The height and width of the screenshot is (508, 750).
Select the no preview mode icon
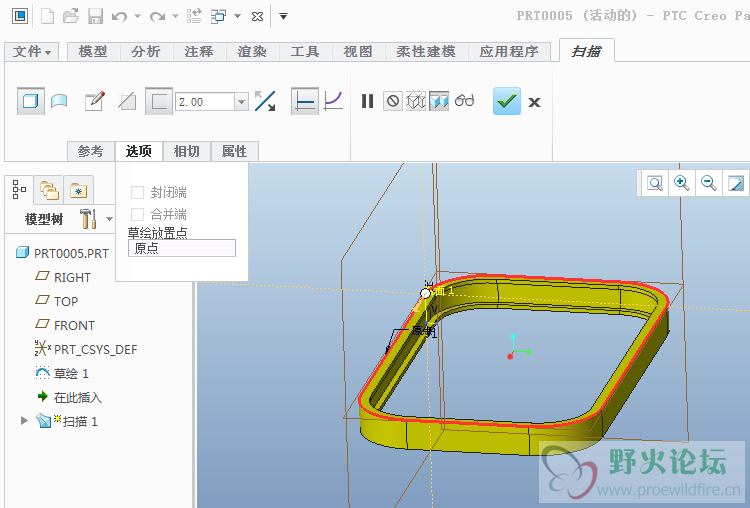(x=393, y=101)
